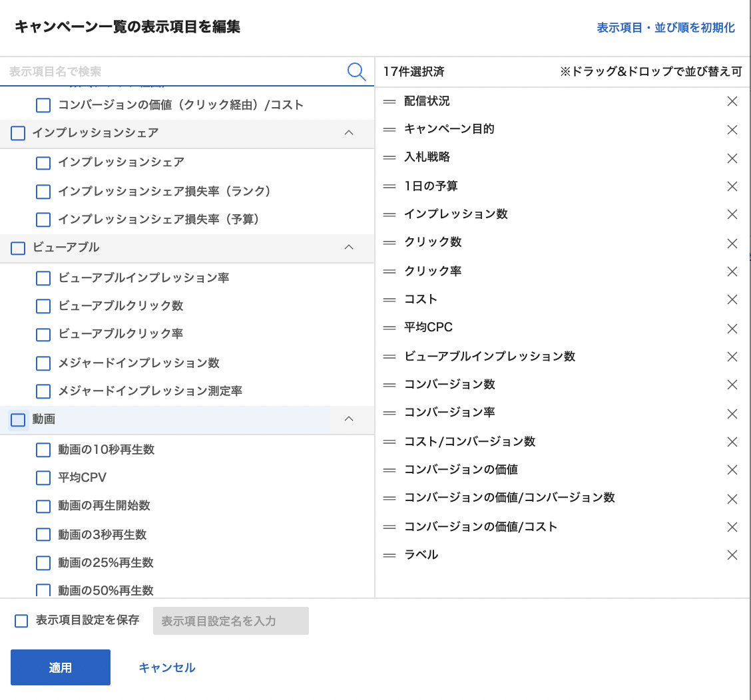Viewport: 751px width, 700px height.
Task: Tick the 平均CPV checkbox
Action: click(x=43, y=478)
